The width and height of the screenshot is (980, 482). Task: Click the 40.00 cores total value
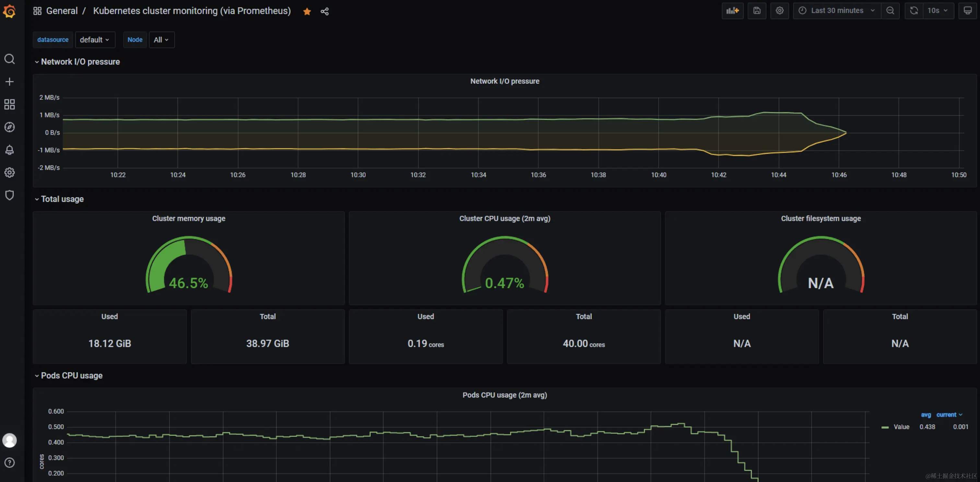click(x=584, y=344)
